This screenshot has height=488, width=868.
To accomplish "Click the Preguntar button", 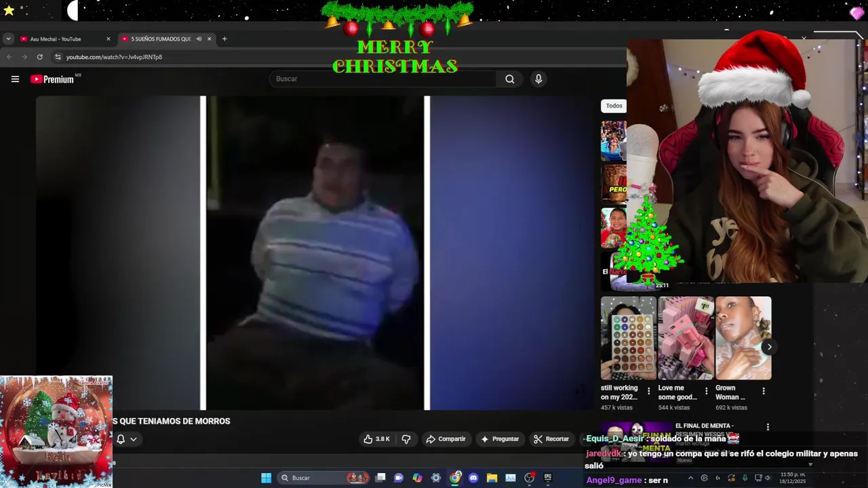I will [x=500, y=439].
